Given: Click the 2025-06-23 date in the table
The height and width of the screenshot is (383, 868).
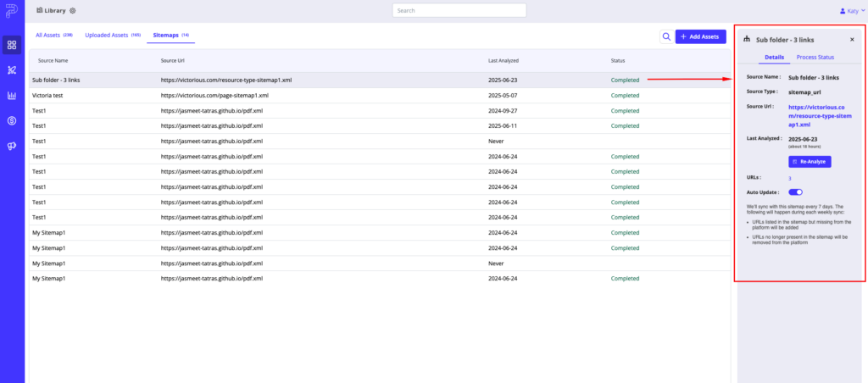Looking at the screenshot, I should point(503,80).
